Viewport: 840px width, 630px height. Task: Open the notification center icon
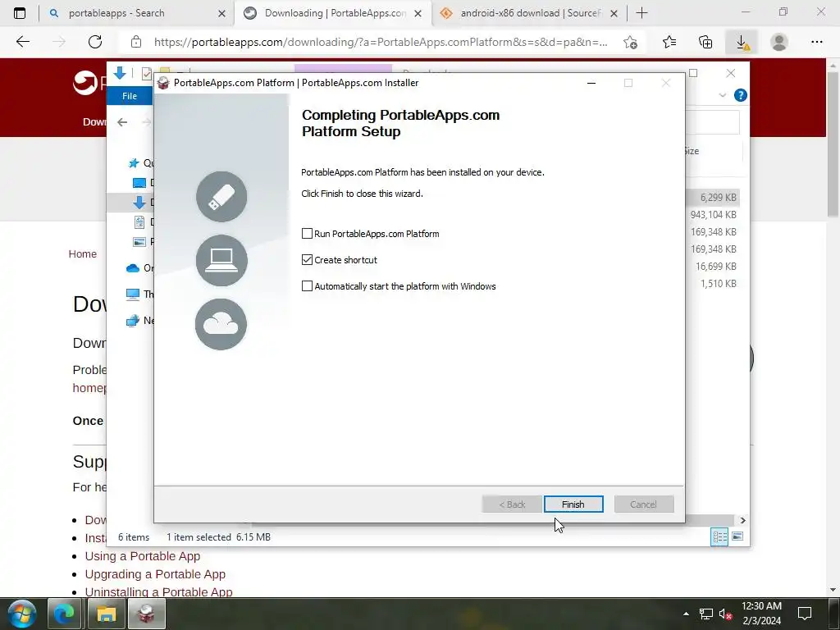(x=805, y=614)
